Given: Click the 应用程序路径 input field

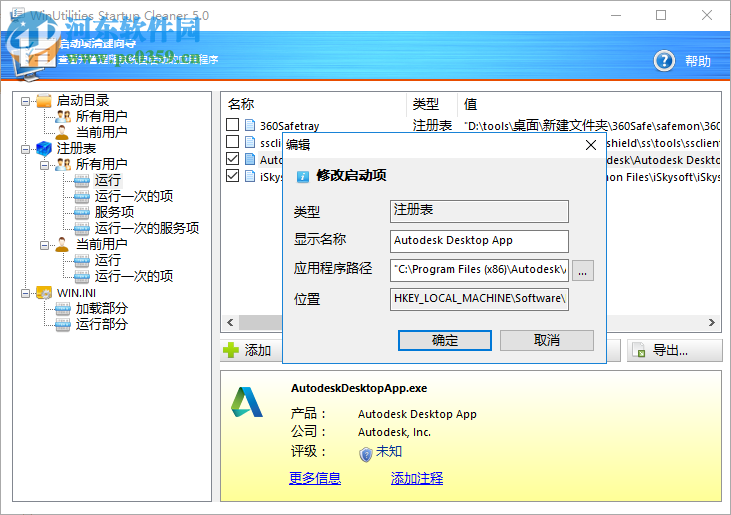Looking at the screenshot, I should coord(479,270).
